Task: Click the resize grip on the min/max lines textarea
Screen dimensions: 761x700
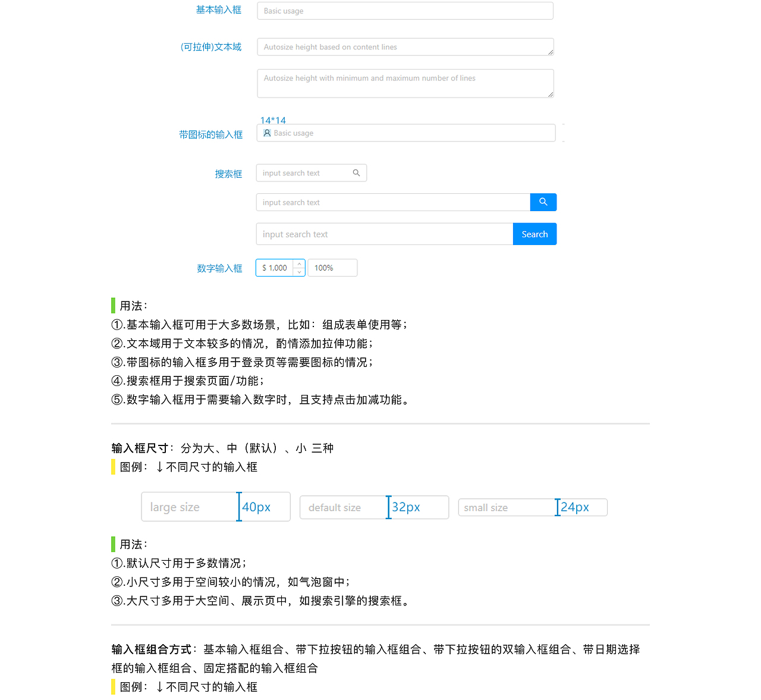Action: [550, 93]
